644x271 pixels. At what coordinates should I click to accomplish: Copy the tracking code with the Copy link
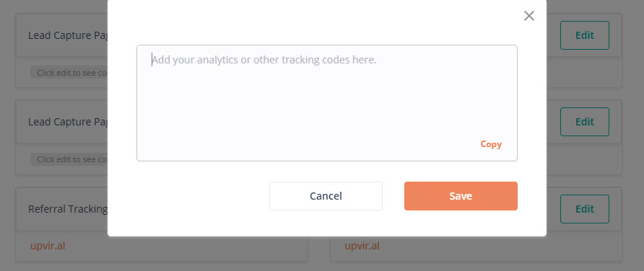[491, 144]
